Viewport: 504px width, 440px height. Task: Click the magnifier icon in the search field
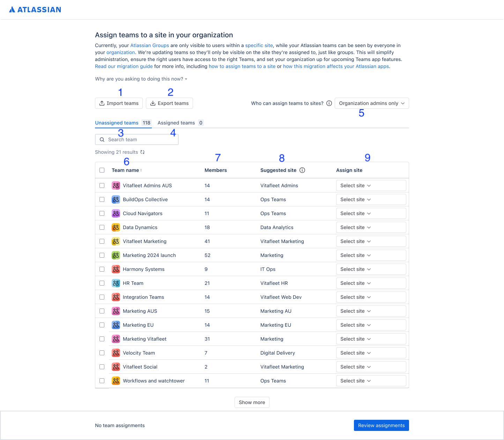pos(102,139)
